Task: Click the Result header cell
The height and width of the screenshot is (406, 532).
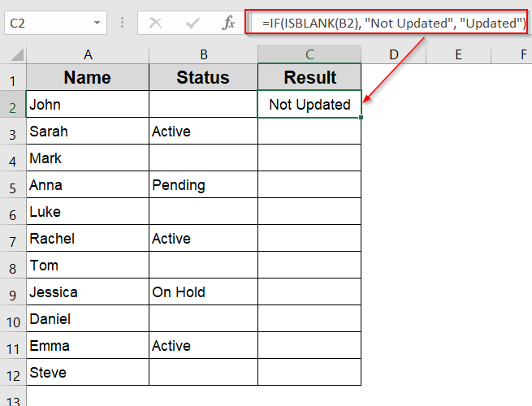Action: point(309,77)
